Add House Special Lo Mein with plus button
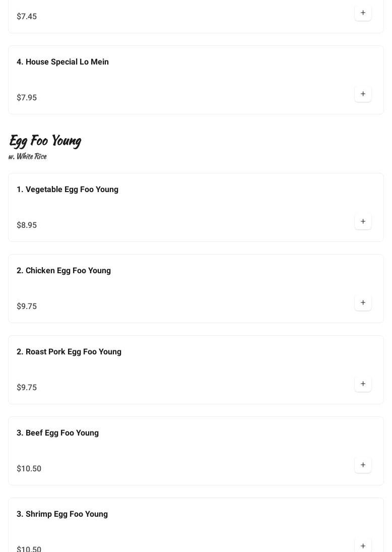Viewport: 392px width, 552px height. point(363,94)
